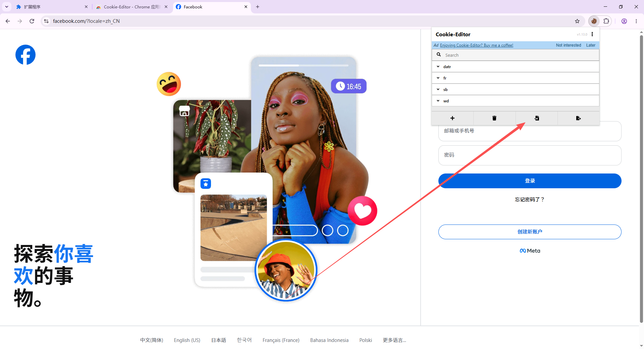Click the 邮箱或手机号 input field

click(530, 131)
